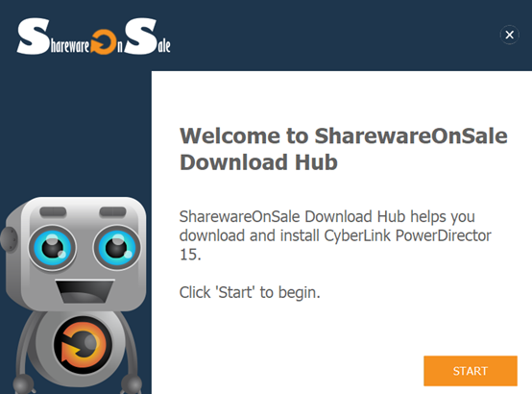Screen dimensions: 532x394
Task: Click the orange START button
Action: click(471, 371)
